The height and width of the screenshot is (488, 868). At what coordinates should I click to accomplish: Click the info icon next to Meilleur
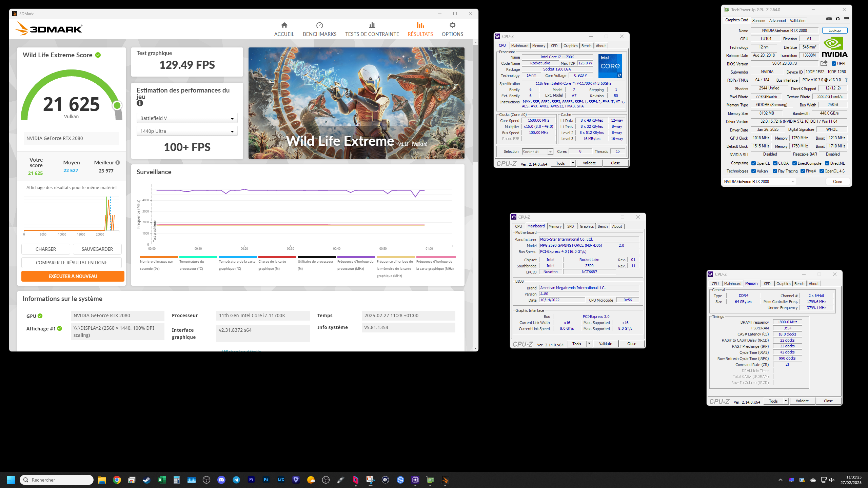[118, 163]
